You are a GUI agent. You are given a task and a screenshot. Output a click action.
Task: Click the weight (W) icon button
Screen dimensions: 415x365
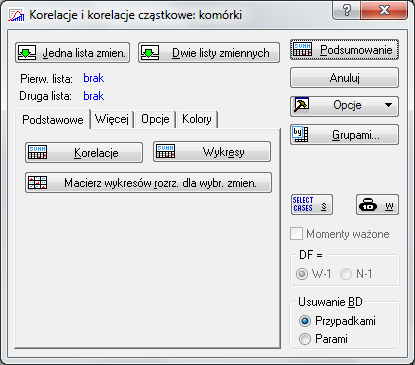377,204
